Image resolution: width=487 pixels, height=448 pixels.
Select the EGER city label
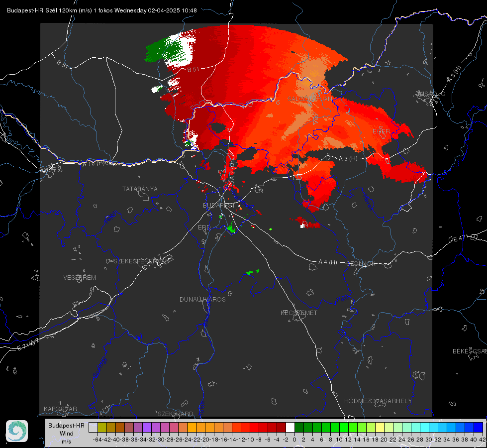click(381, 131)
